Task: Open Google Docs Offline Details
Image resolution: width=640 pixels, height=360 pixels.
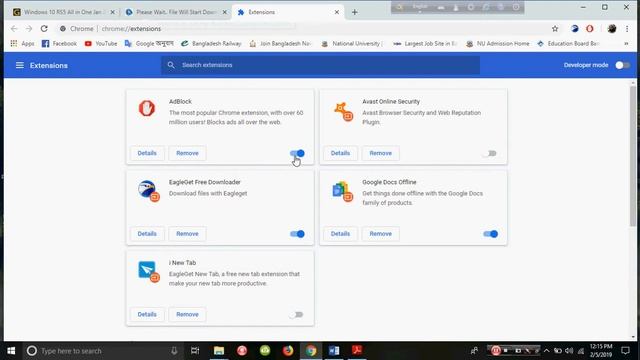Action: pos(340,234)
